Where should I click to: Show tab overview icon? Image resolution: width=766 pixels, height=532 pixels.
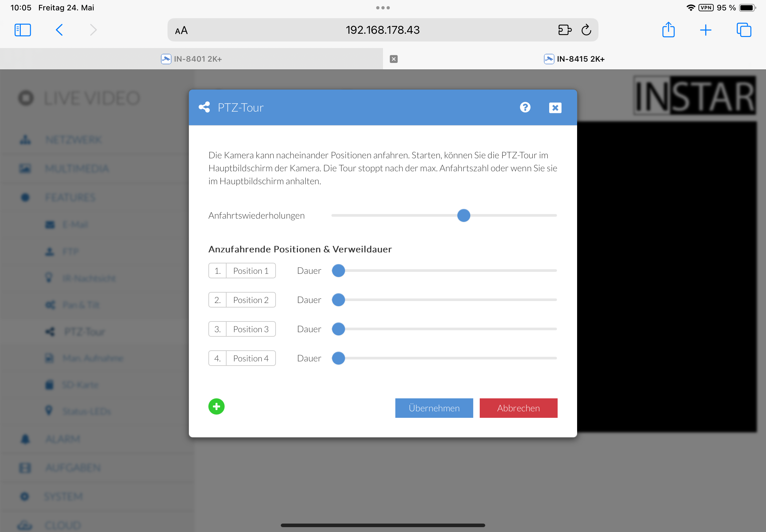[743, 30]
